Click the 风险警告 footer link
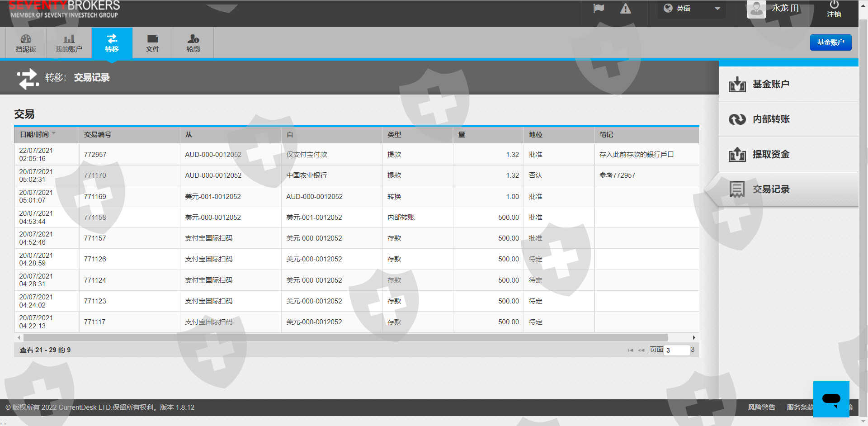 click(x=761, y=407)
